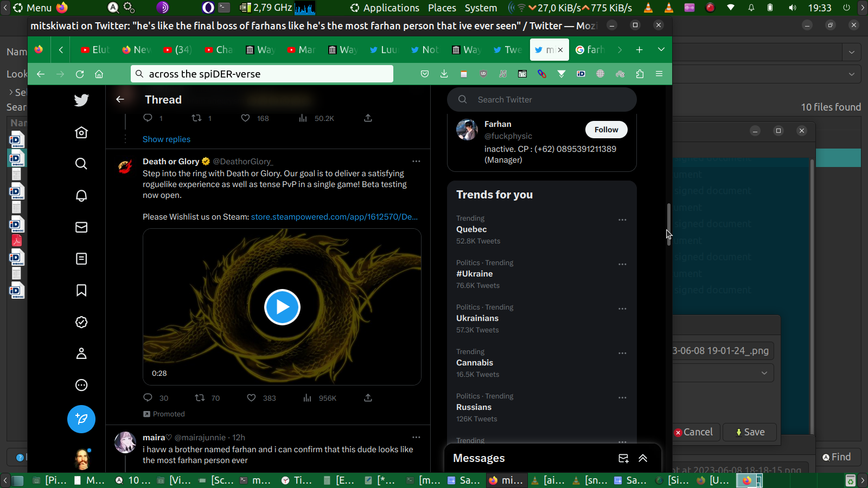Retweet the tweet with 1 retweet
The width and height of the screenshot is (868, 488).
196,118
